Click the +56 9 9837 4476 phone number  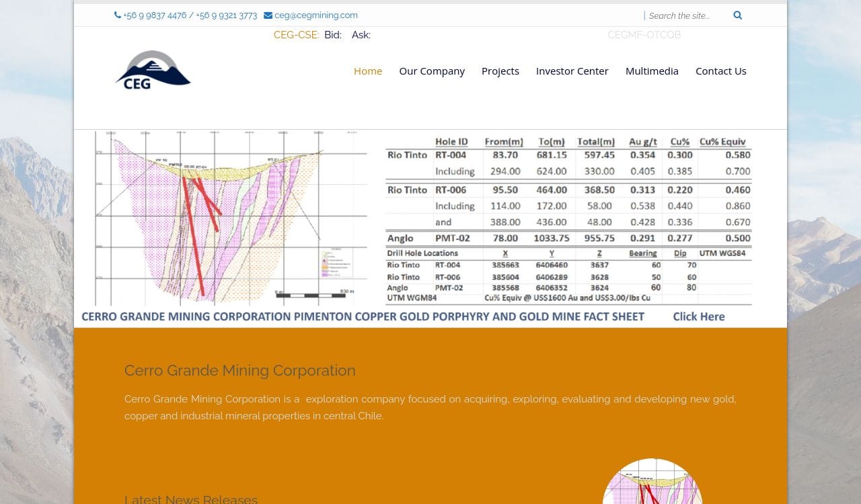(x=155, y=15)
